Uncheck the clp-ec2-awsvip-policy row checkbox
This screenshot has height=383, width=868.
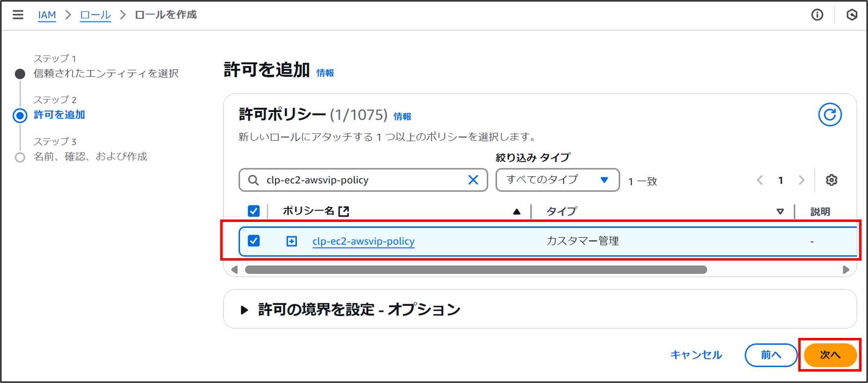254,241
